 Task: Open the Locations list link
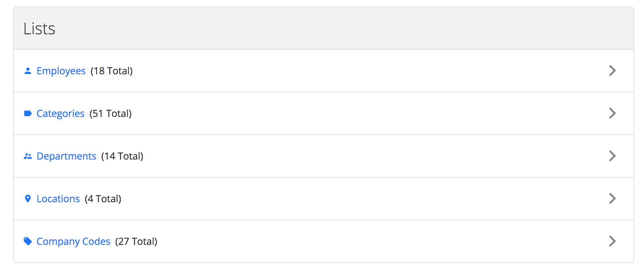click(58, 199)
